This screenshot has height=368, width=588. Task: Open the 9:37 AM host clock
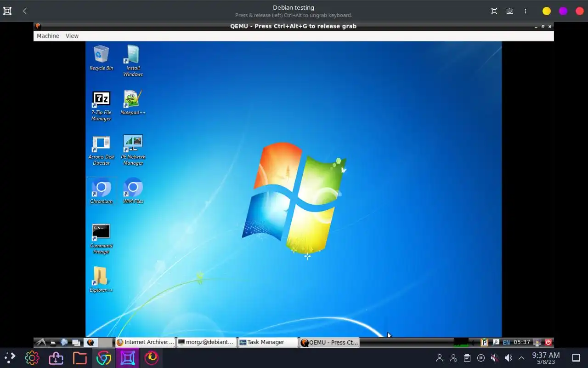[x=546, y=358]
